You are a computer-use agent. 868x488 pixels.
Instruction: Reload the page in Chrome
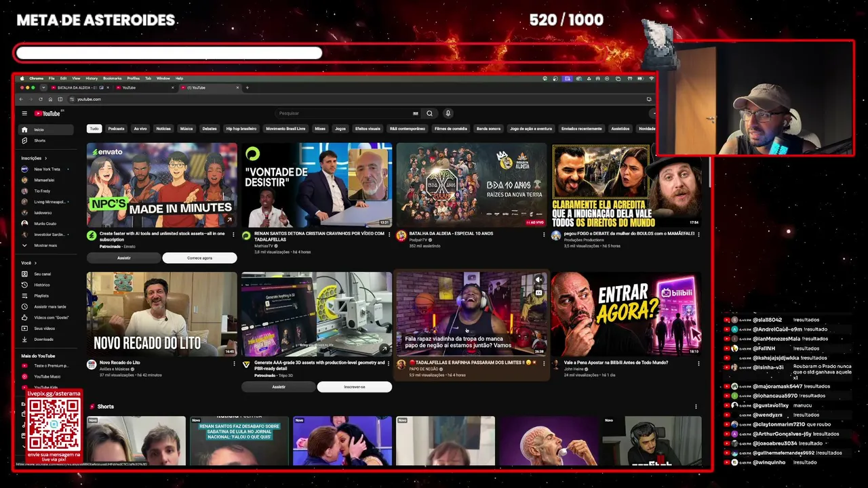click(x=40, y=99)
